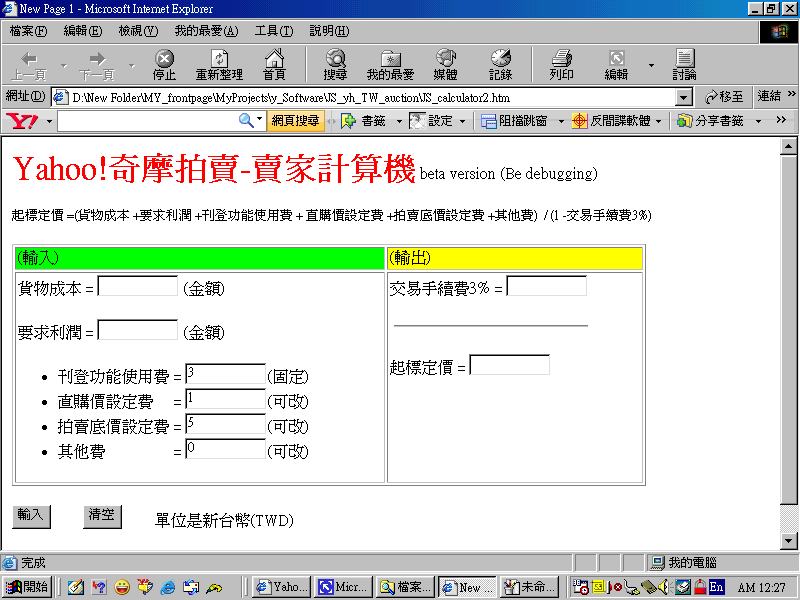
Task: Click the 清空 (clear) button
Action: (x=102, y=516)
